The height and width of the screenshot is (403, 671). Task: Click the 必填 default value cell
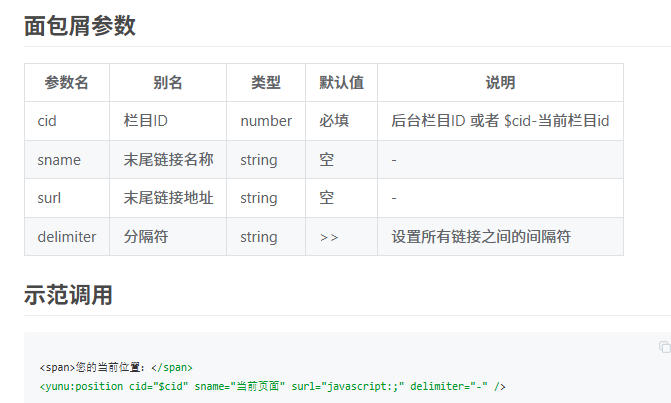pos(334,121)
